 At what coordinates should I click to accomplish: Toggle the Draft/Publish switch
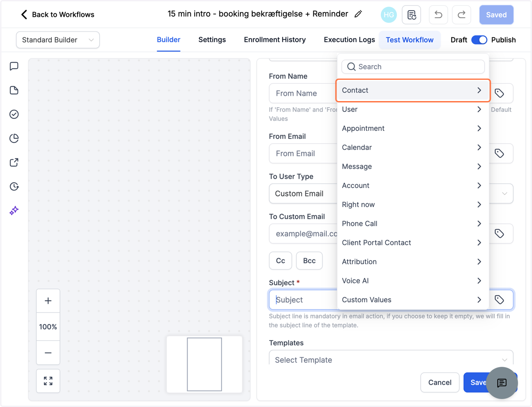(479, 40)
